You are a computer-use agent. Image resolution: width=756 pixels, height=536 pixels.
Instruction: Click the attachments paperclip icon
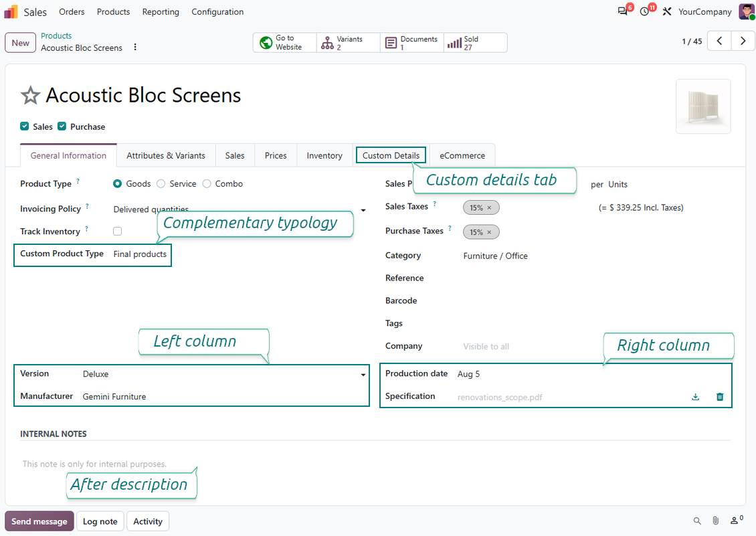pos(715,521)
